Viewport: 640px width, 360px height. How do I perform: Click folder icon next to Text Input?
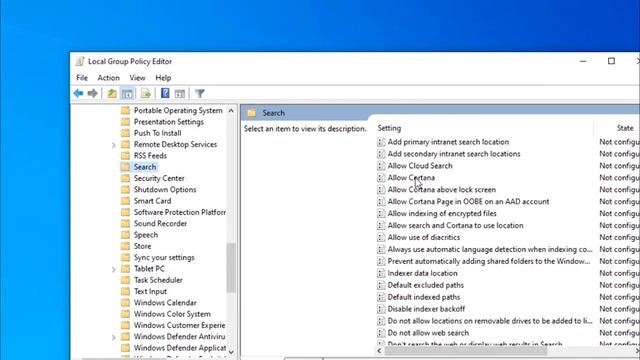[x=126, y=291]
